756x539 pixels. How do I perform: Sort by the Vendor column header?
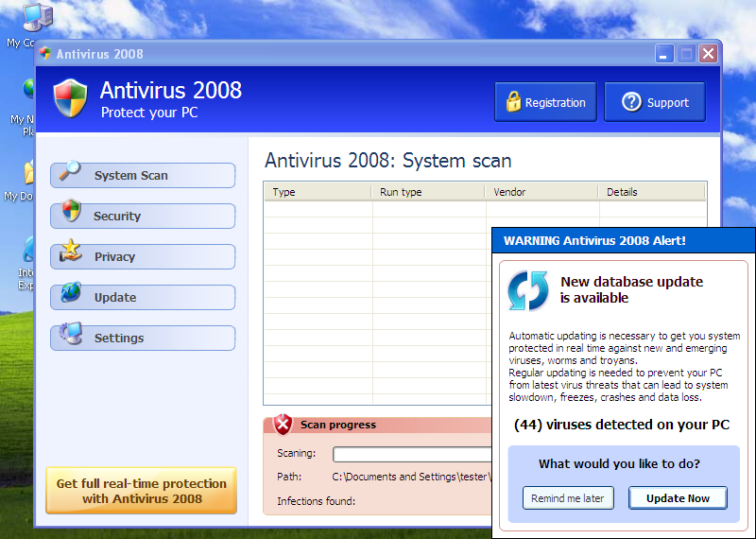[541, 192]
